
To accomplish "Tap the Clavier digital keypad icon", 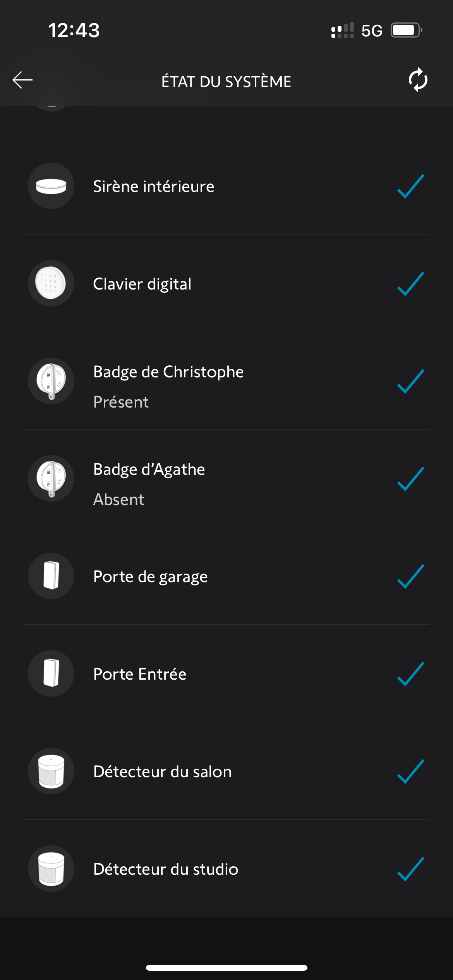I will tap(51, 284).
